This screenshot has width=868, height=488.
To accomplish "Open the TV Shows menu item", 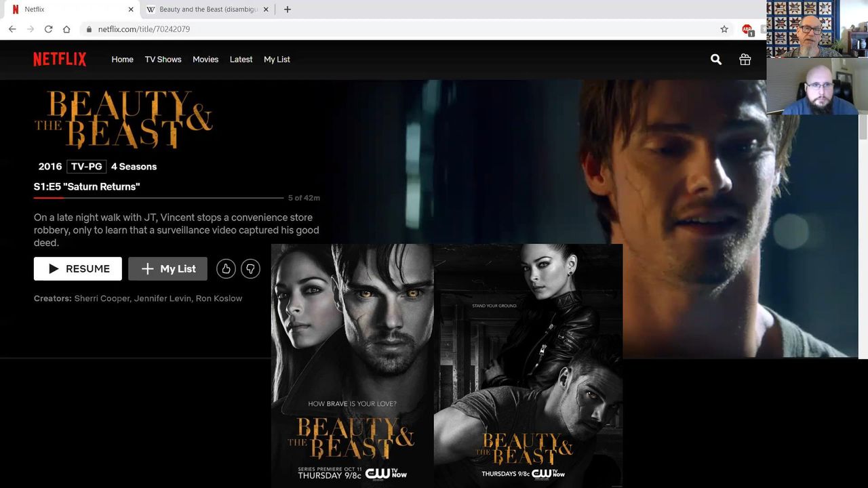I will tap(163, 60).
